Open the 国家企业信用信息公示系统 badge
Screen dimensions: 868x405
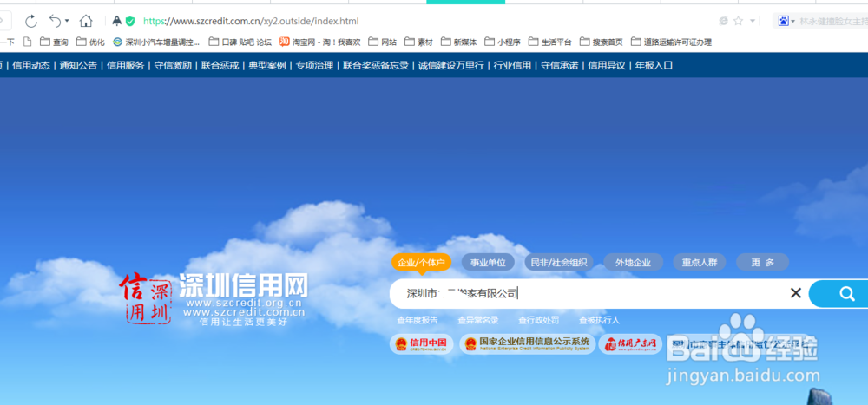tap(528, 344)
